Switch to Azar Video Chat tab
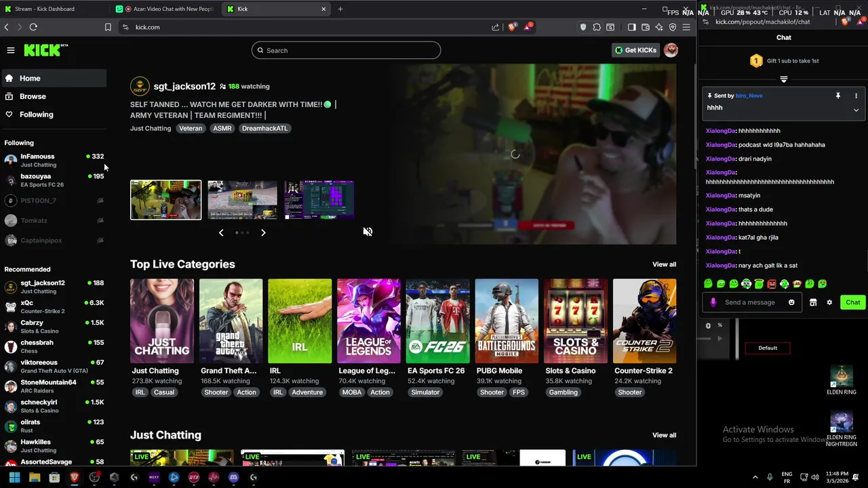The image size is (868, 488). pos(165,9)
